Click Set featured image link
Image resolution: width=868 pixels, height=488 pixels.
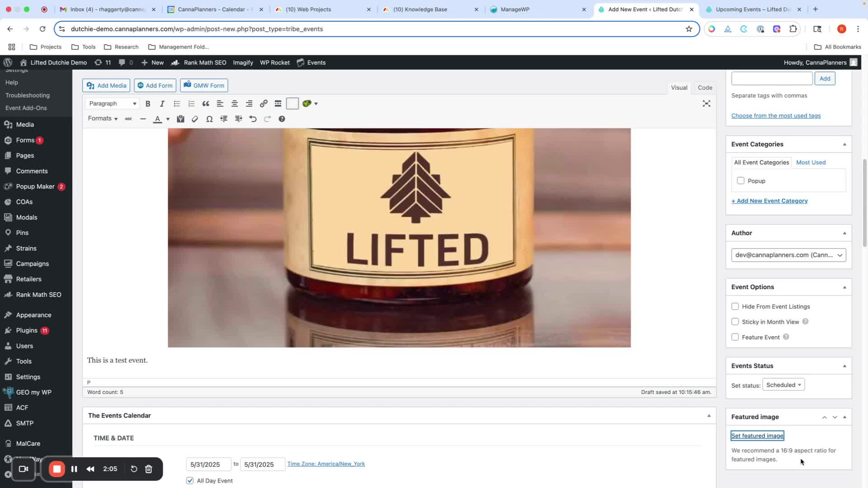click(x=757, y=436)
